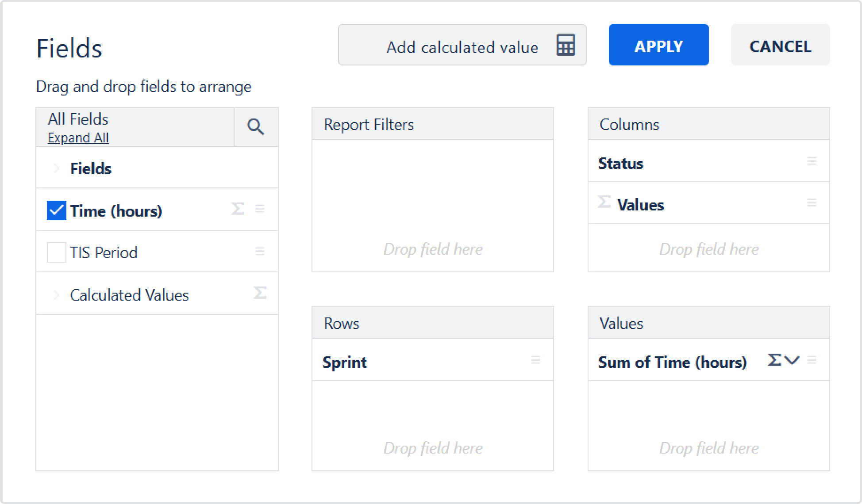The image size is (862, 504).
Task: Click drag handle on Sum of Time (hours)
Action: click(812, 360)
